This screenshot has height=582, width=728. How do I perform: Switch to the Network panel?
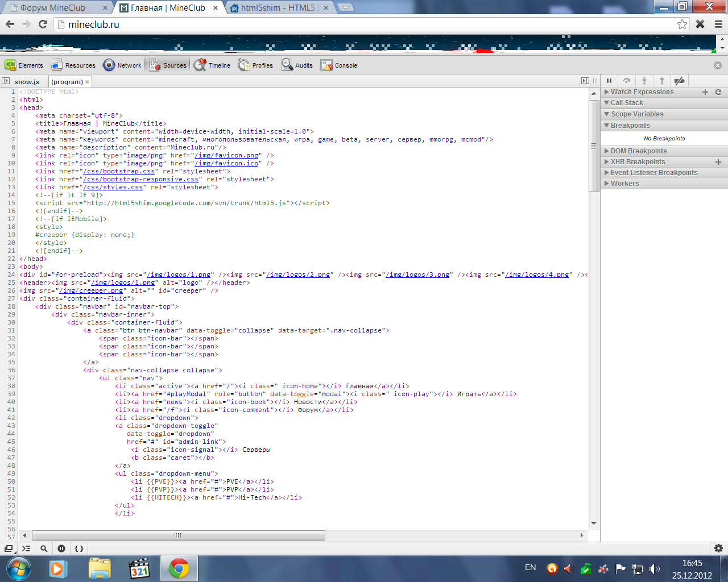click(122, 65)
